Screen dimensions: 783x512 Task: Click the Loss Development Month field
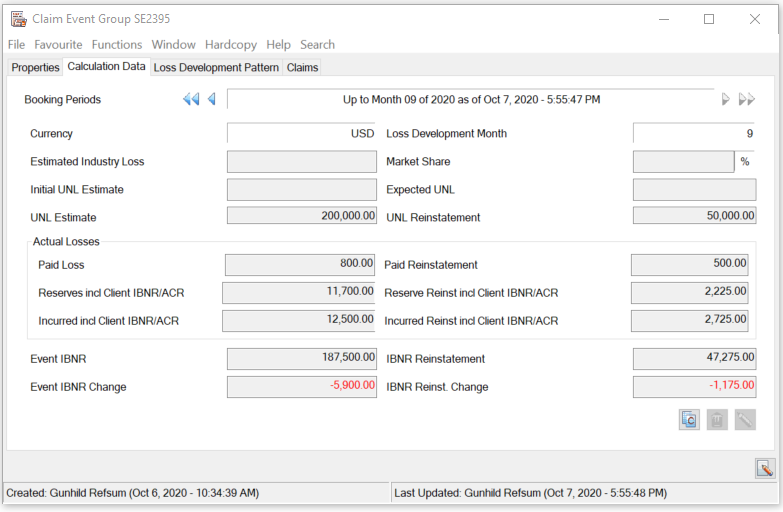[x=694, y=134]
